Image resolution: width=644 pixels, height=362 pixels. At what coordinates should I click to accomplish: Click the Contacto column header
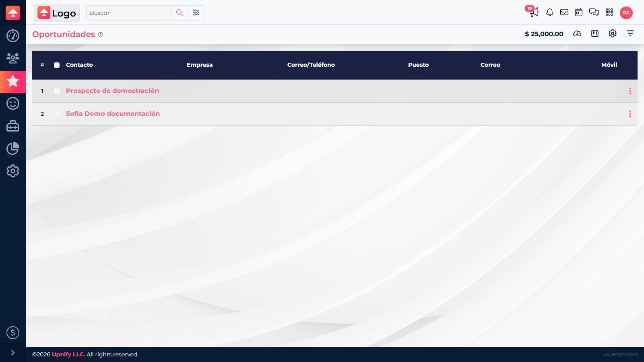pos(79,65)
